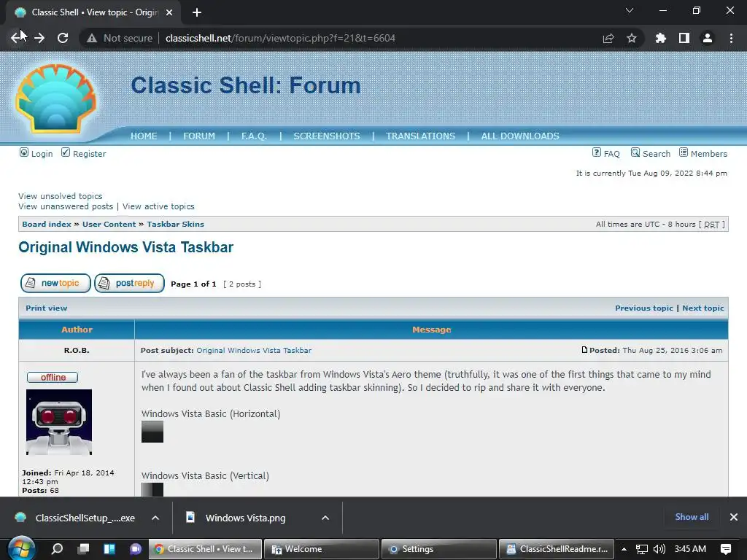Select TRANSLATIONS in the navigation bar

[421, 136]
